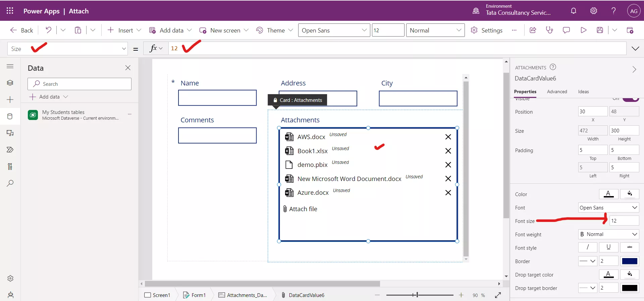Viewport: 644px width, 301px height.
Task: Open the Search magnifier in the sidebar
Action: pos(10,183)
